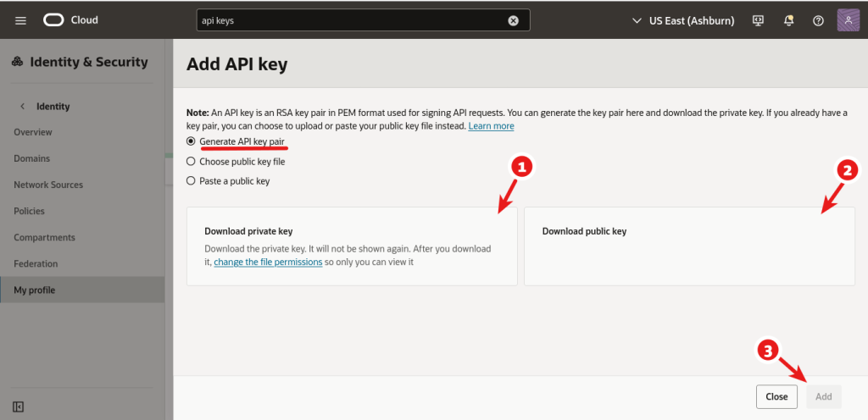Collapse the sidebar with the bottom-left icon

pos(19,406)
